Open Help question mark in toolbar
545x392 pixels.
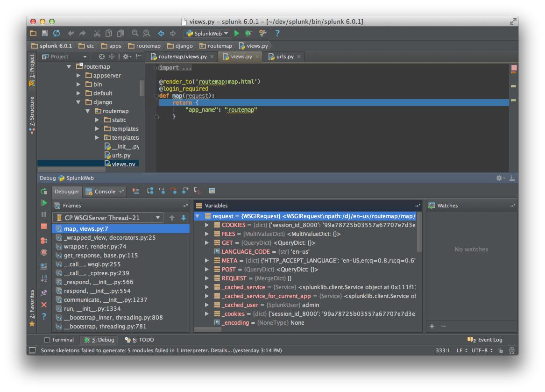(277, 33)
